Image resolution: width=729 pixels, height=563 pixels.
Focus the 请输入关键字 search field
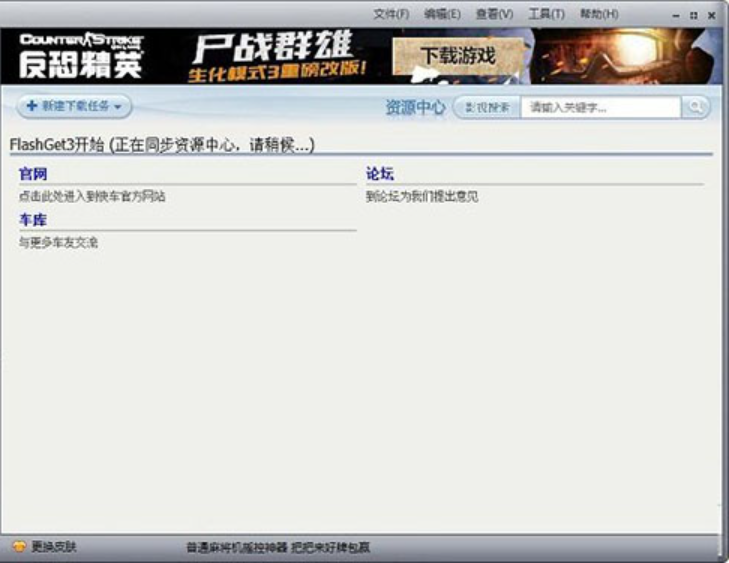tap(601, 107)
